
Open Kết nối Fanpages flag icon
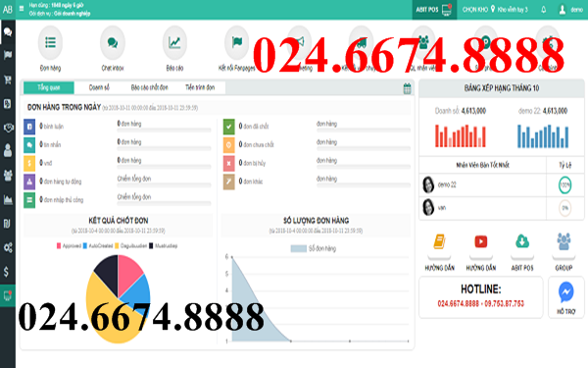(236, 42)
